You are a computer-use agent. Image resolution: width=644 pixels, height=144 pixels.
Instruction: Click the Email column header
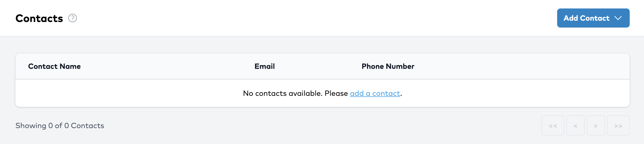(265, 66)
